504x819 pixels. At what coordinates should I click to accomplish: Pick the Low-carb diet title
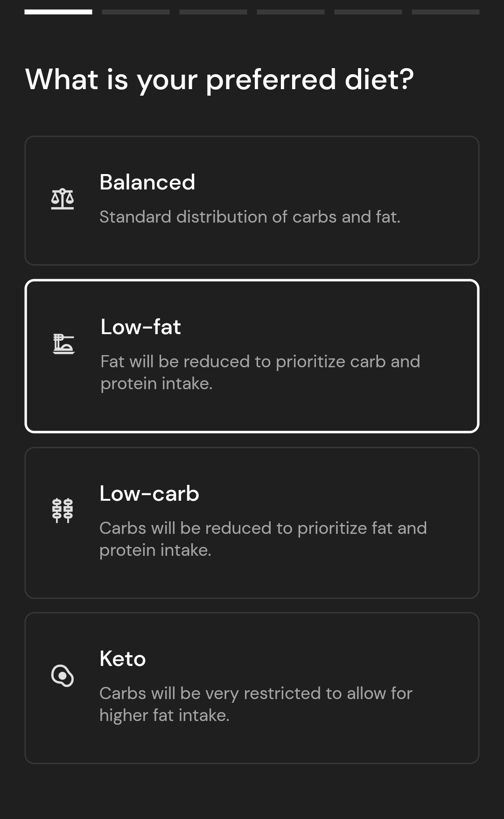(x=149, y=493)
